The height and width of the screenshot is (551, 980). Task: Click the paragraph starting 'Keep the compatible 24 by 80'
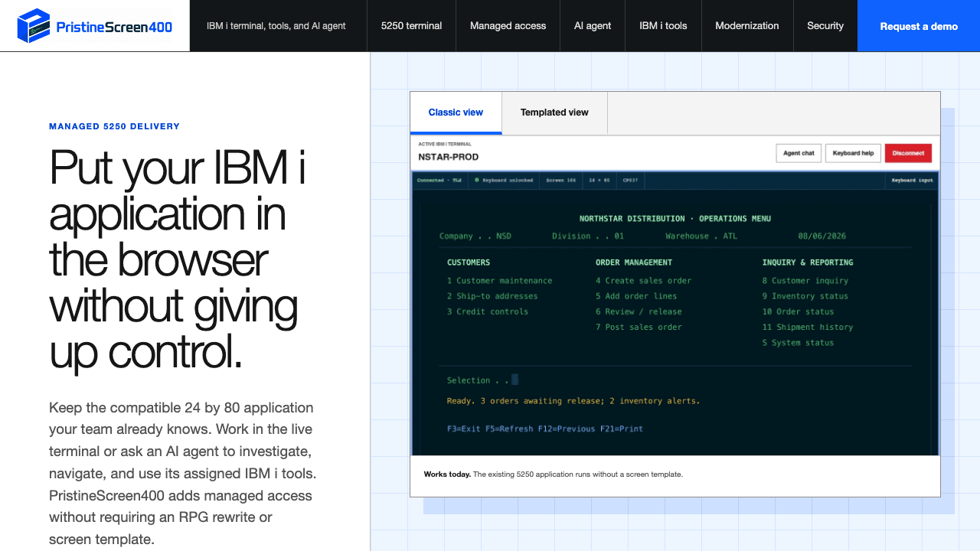pos(184,473)
